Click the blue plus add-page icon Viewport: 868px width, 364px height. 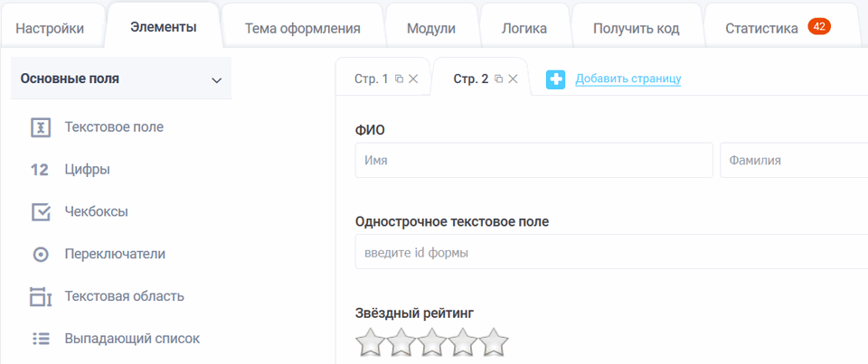click(556, 79)
